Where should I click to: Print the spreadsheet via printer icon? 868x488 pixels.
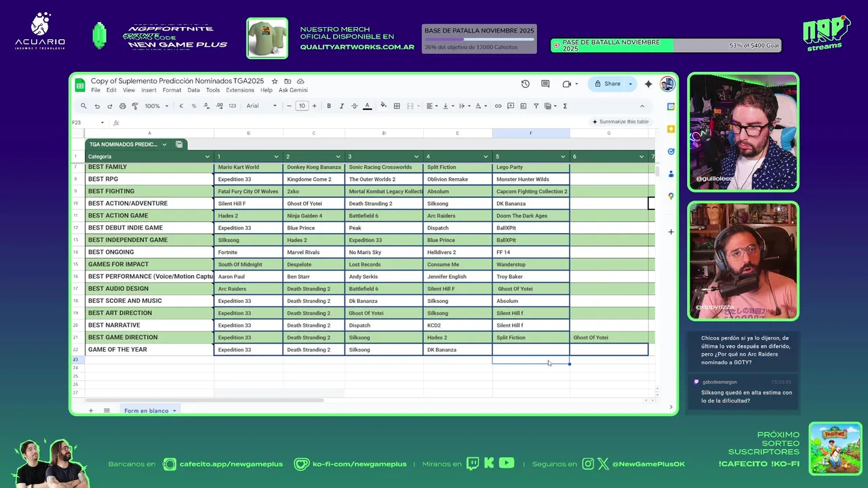click(x=122, y=106)
